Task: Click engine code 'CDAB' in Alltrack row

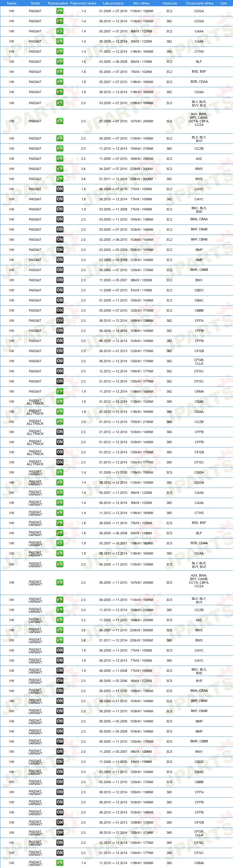Action: [x=199, y=402]
